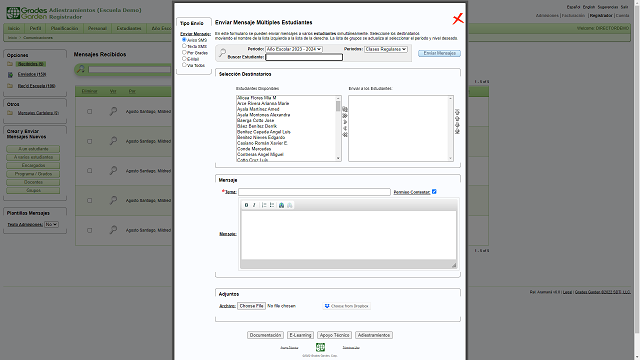Select Arce Rivera Arianna Marie in available list
Screen dimensions: 640x360
pyautogui.click(x=263, y=104)
